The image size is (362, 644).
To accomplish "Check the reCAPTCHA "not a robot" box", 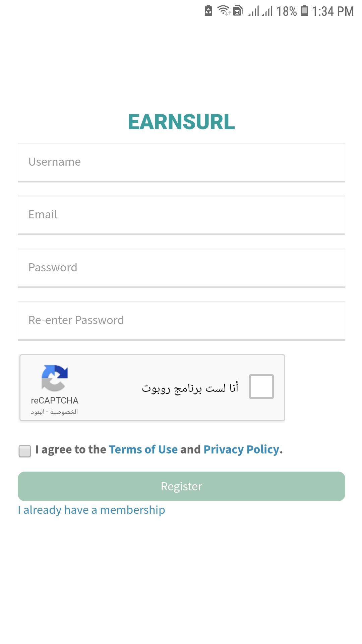I will click(x=261, y=386).
